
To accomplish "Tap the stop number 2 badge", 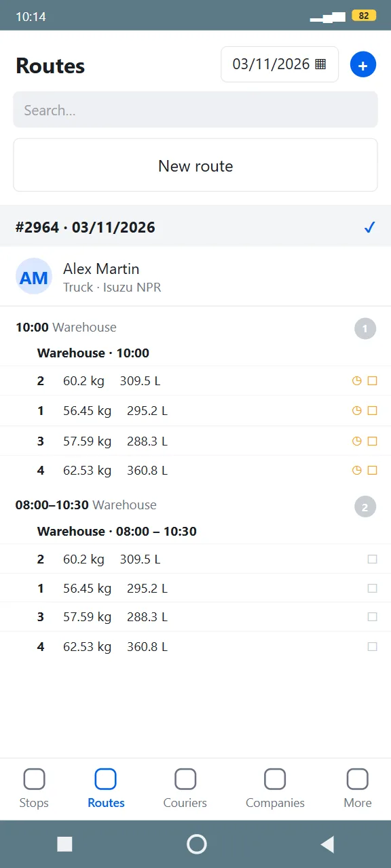I will [x=365, y=507].
